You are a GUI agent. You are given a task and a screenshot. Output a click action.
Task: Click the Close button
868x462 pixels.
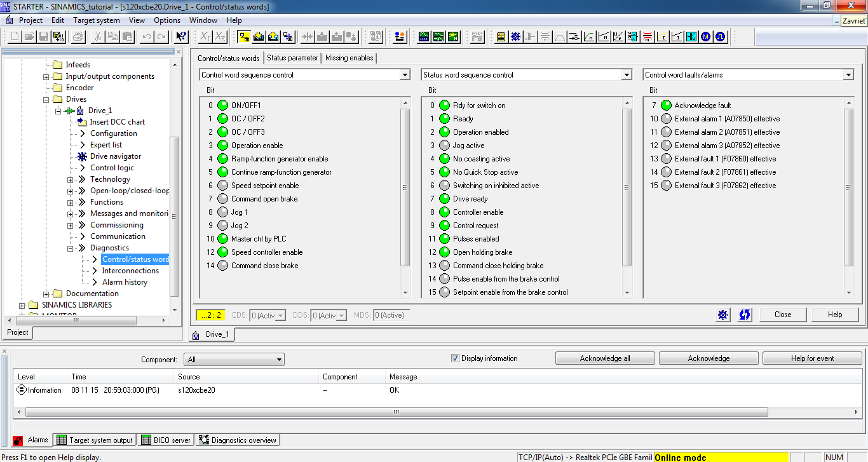783,315
